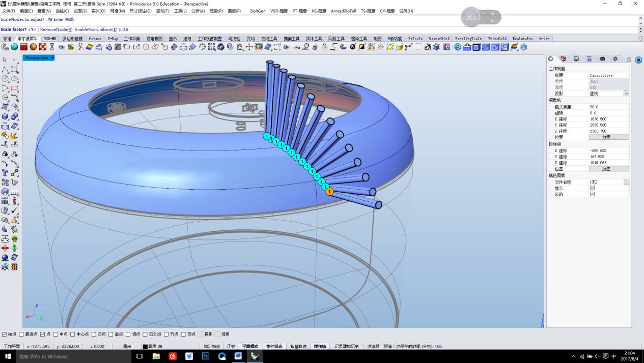Open the Perspective viewport title dropdown arrow

[x=52, y=58]
